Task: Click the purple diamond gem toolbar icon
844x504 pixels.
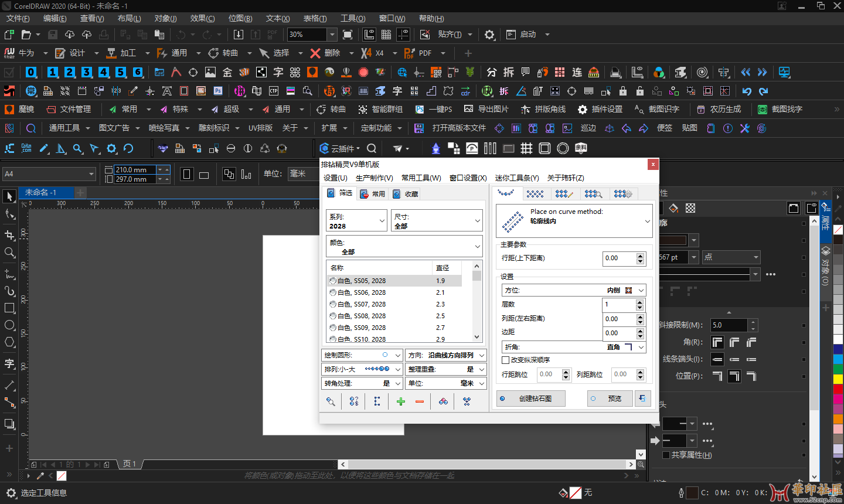Action: coord(163,148)
